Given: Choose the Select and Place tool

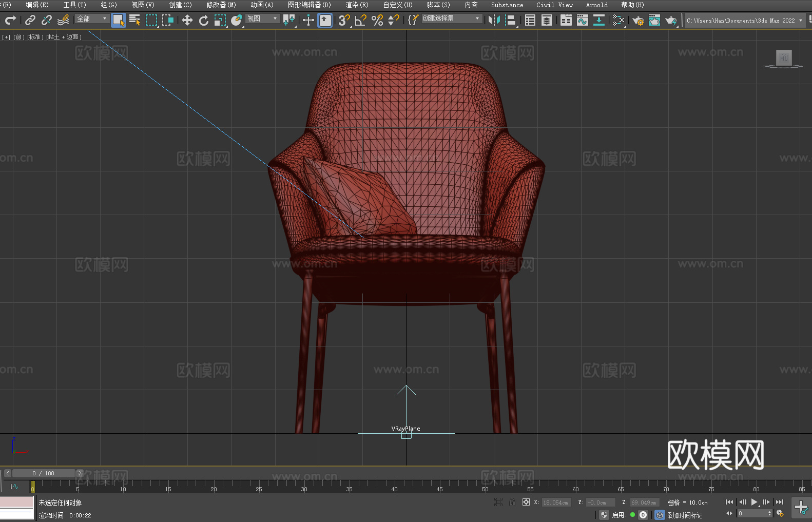Looking at the screenshot, I should tap(237, 20).
